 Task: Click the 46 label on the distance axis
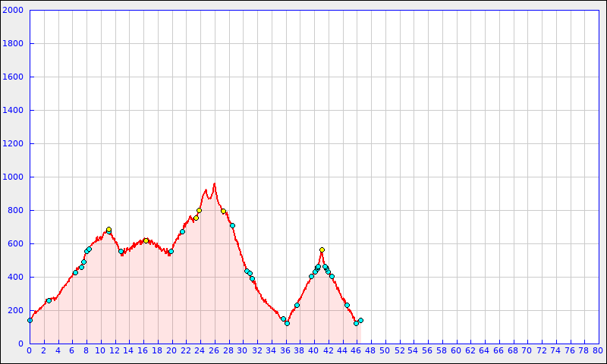point(356,350)
